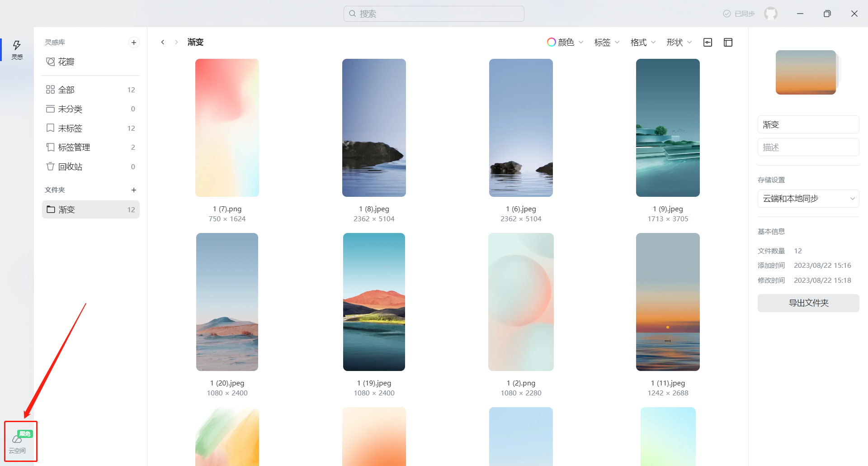Click the file name 1 (9).jpeg
The height and width of the screenshot is (466, 868).
668,209
